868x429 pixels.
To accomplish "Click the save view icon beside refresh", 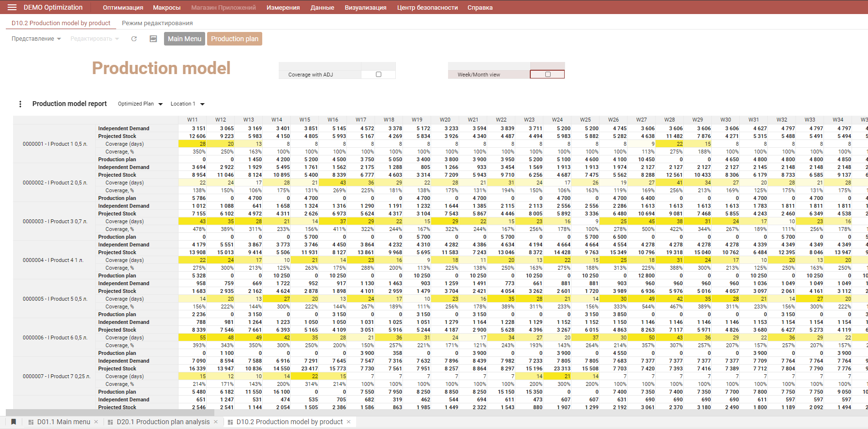I will [x=153, y=39].
